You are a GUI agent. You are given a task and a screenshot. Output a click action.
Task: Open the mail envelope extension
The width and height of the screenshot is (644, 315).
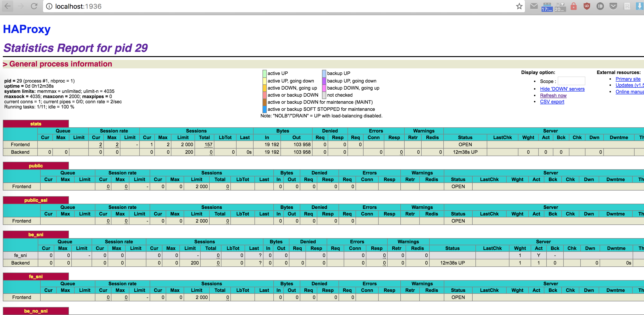534,6
